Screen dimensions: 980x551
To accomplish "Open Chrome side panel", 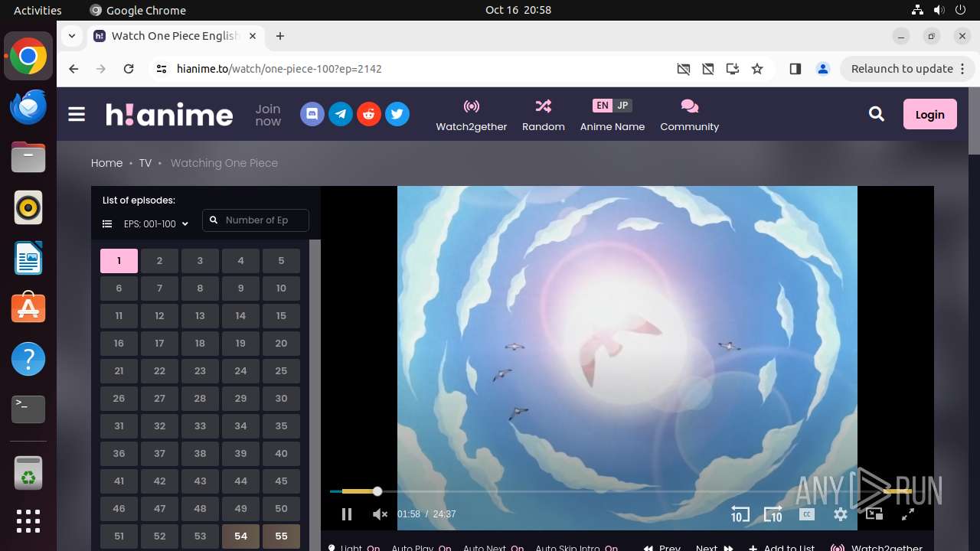I will (x=795, y=69).
